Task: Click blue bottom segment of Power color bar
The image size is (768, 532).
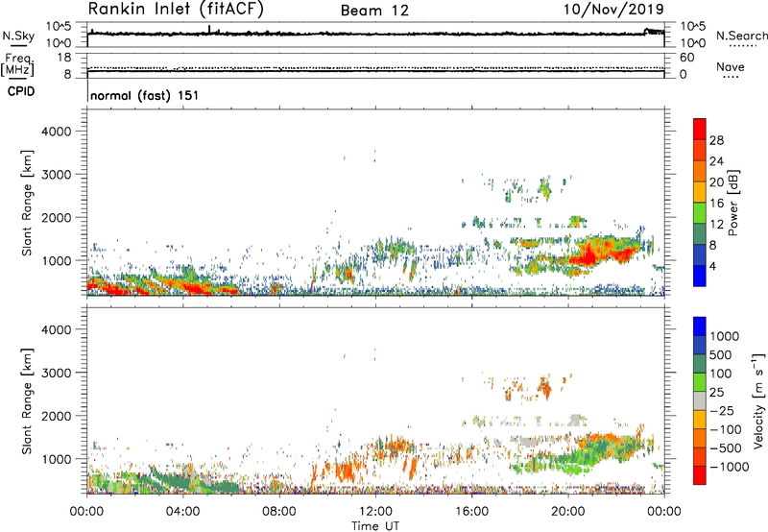Action: tap(700, 276)
